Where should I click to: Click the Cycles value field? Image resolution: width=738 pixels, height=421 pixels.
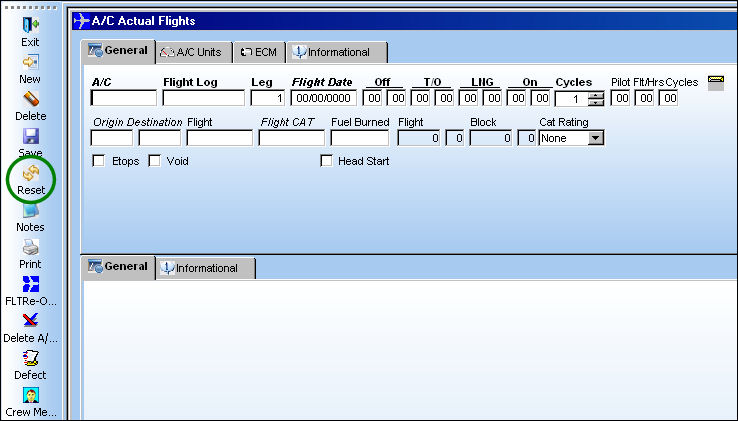click(572, 99)
